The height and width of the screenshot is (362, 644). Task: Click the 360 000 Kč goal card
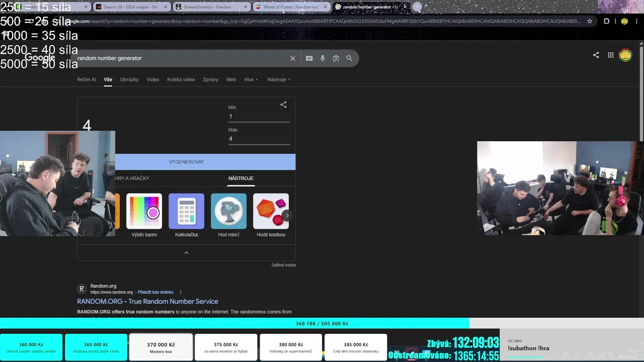(x=31, y=347)
